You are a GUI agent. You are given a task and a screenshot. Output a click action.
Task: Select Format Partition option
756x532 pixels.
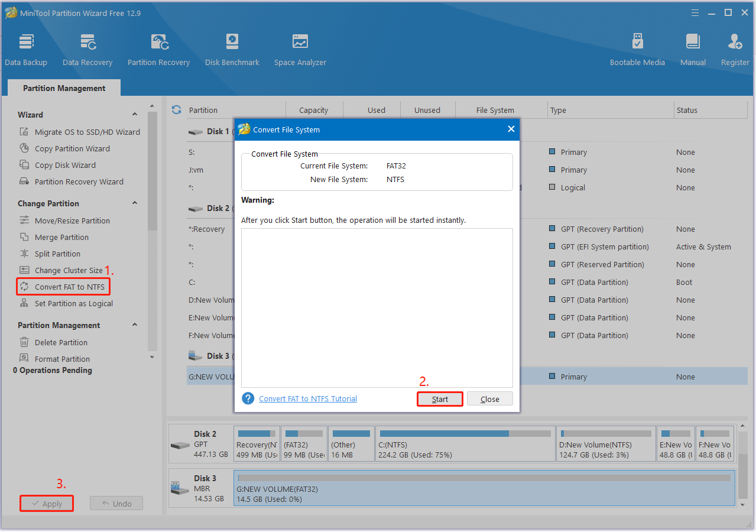(54, 359)
